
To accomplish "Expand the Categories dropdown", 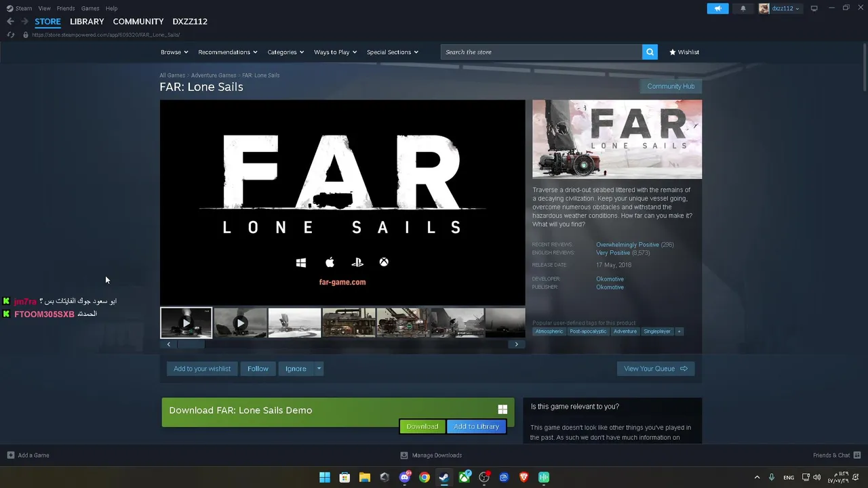I will [285, 52].
